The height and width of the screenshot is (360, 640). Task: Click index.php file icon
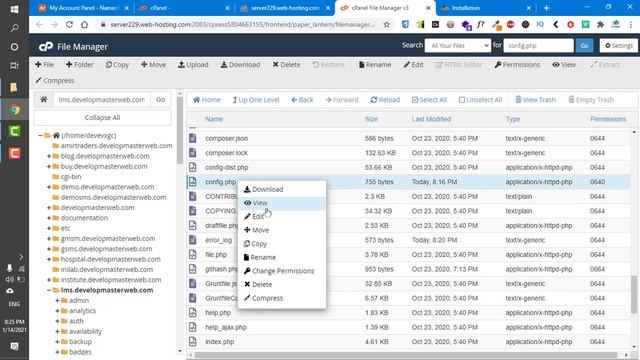193,342
